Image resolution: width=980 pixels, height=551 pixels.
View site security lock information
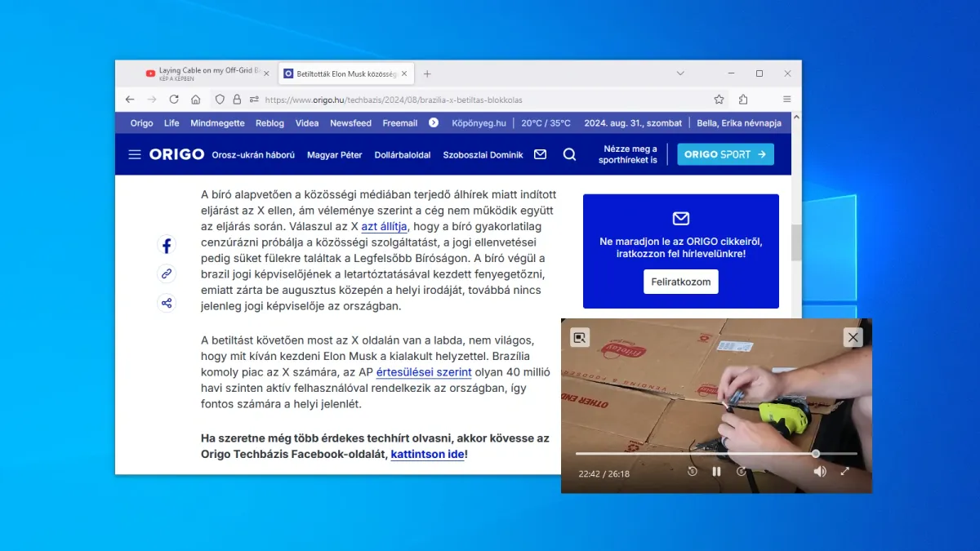[237, 100]
